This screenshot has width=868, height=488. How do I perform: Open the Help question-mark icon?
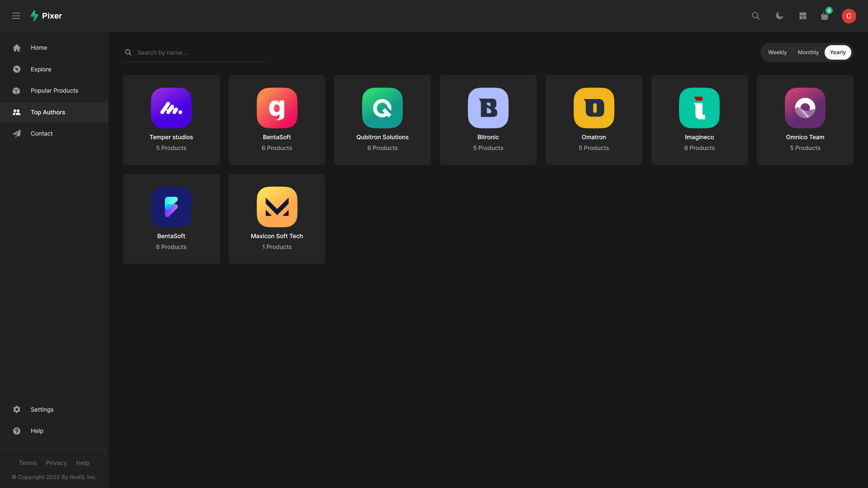pyautogui.click(x=17, y=431)
